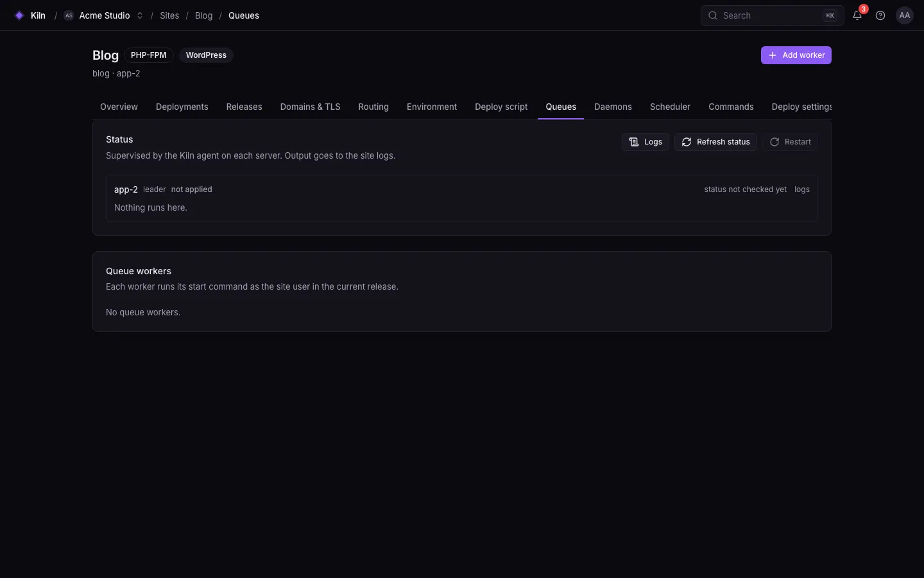Click the Refresh status button
This screenshot has height=578, width=924.
(715, 142)
